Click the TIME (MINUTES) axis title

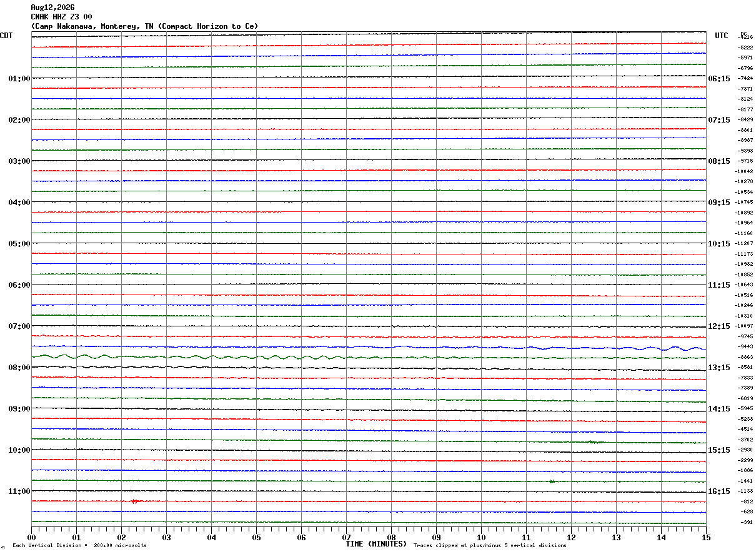[x=376, y=544]
